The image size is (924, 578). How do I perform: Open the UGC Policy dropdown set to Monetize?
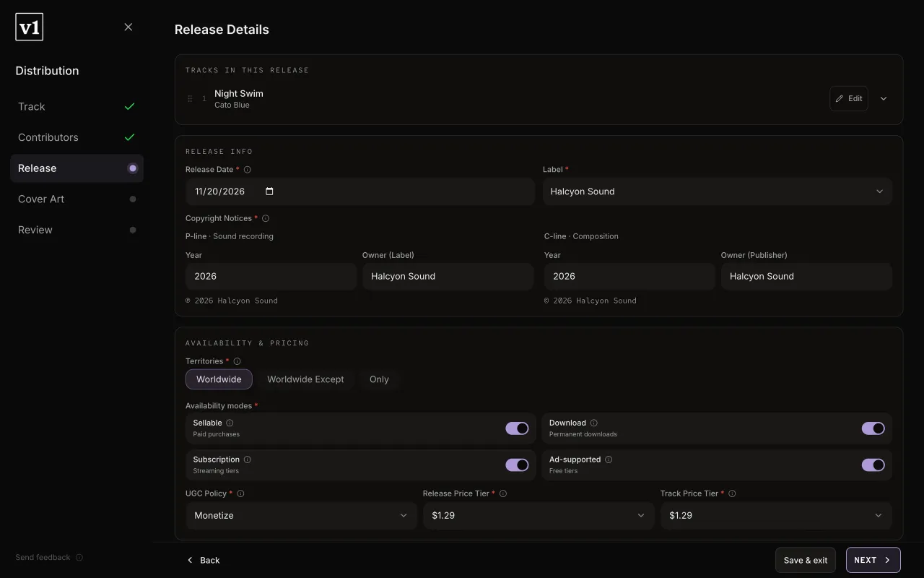301,516
